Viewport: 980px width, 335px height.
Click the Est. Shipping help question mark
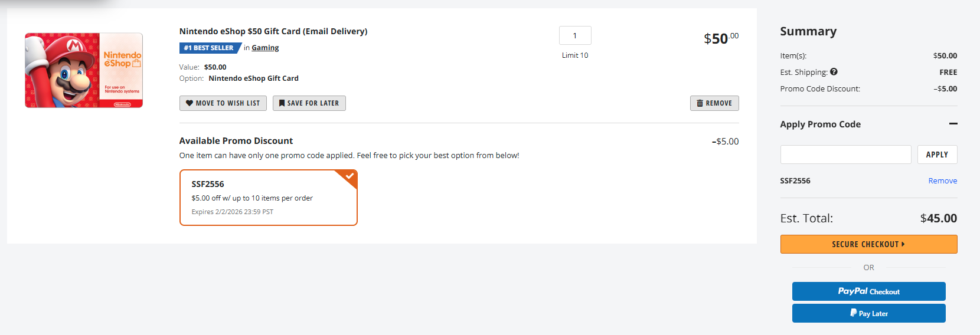coord(834,72)
